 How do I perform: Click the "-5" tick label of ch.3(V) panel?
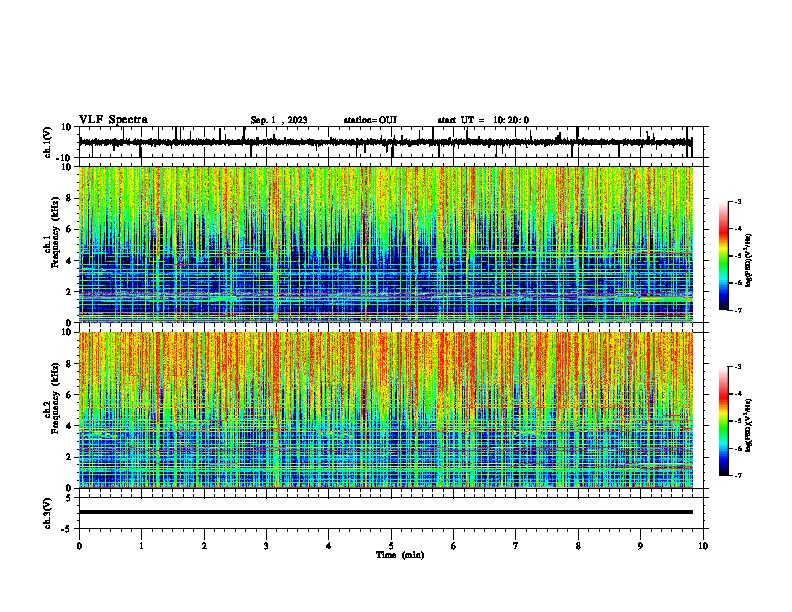tap(67, 529)
